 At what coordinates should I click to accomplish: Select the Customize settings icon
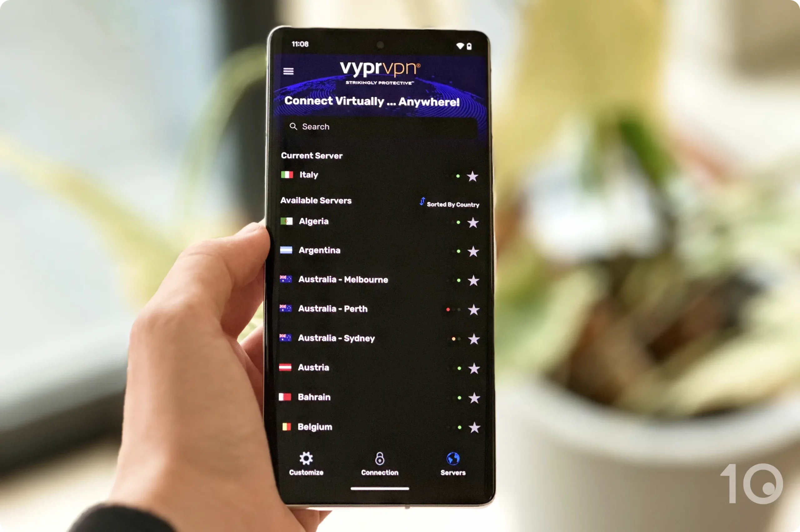tap(306, 457)
